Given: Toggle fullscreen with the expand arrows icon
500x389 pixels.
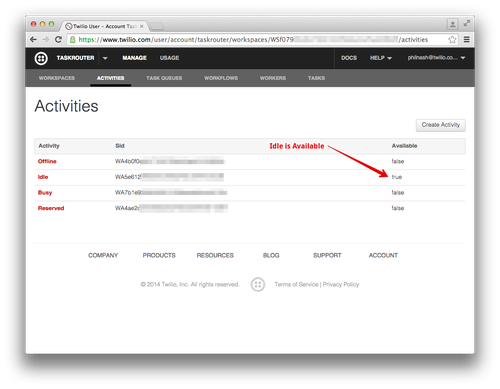Looking at the screenshot, I should 467,23.
